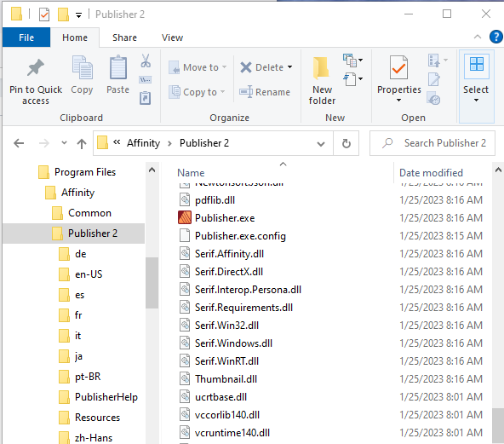Collapse the ribbon with the chevron
The width and height of the screenshot is (504, 444).
(478, 37)
